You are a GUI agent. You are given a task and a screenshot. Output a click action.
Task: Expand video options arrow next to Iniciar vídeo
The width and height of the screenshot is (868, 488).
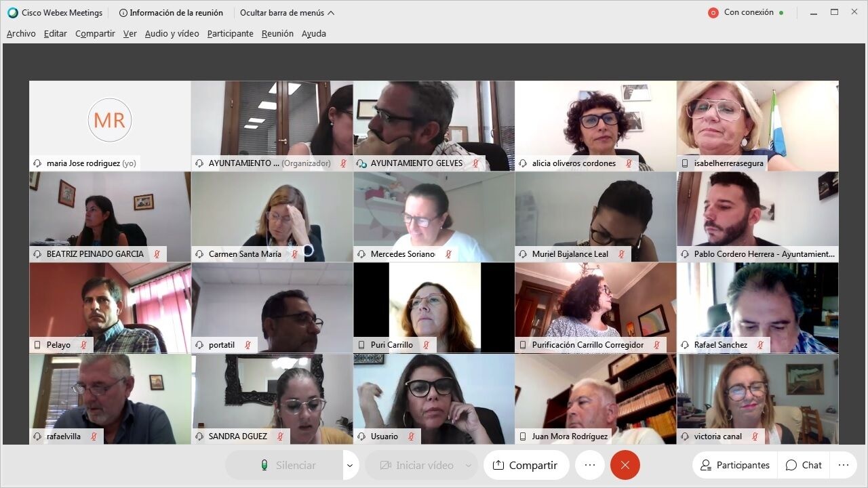tap(469, 465)
